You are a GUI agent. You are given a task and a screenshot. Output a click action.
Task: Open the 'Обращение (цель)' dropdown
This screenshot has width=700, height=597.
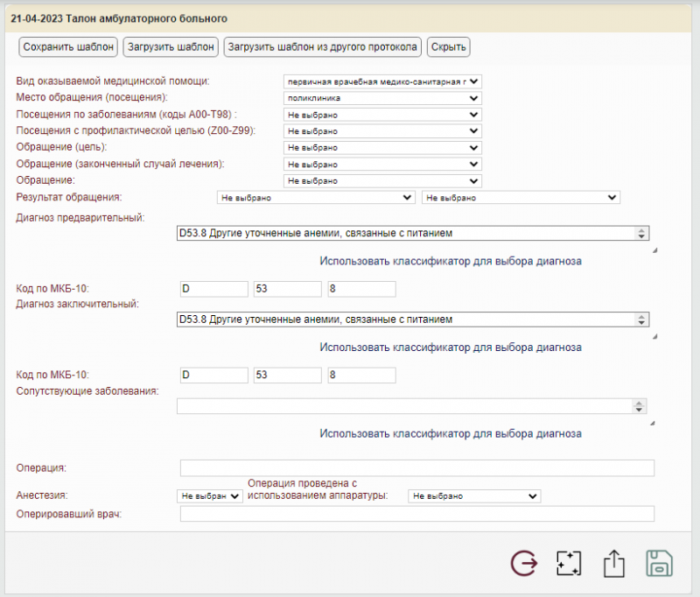click(x=381, y=148)
